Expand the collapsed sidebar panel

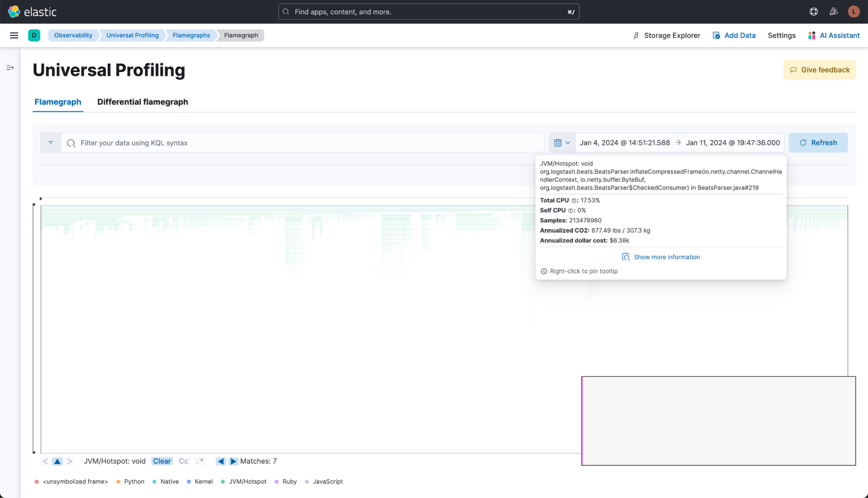(x=10, y=68)
